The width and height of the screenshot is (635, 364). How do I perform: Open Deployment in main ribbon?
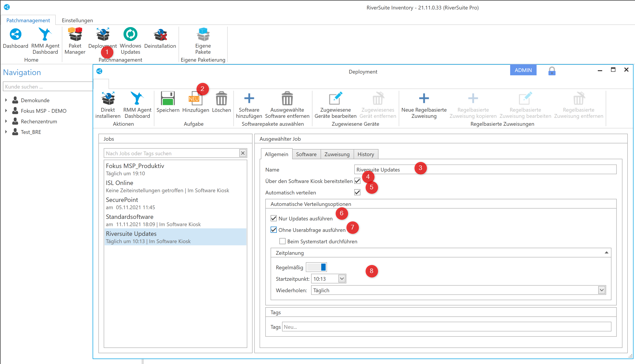coord(103,38)
